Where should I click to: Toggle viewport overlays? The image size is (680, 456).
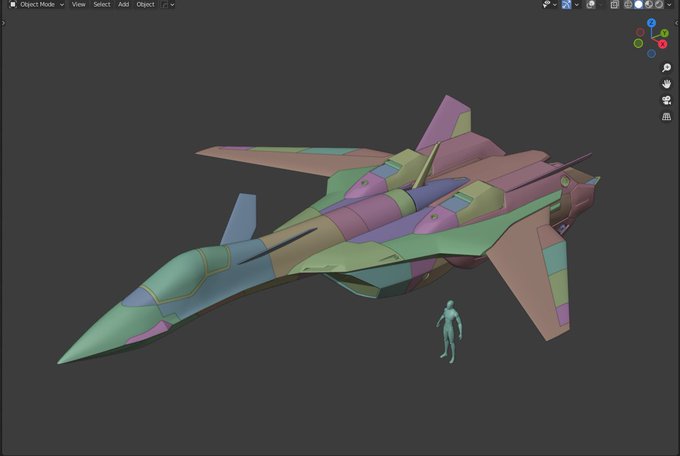coord(591,4)
